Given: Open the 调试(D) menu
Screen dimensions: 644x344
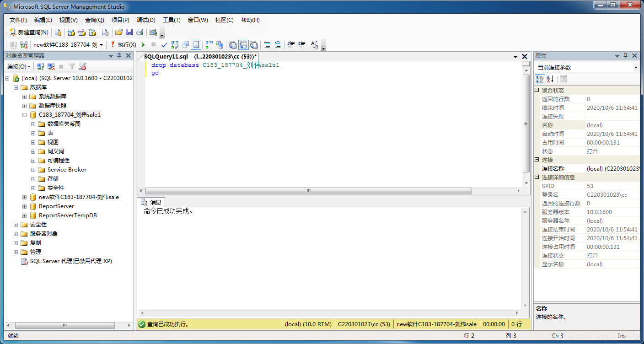Looking at the screenshot, I should [146, 20].
